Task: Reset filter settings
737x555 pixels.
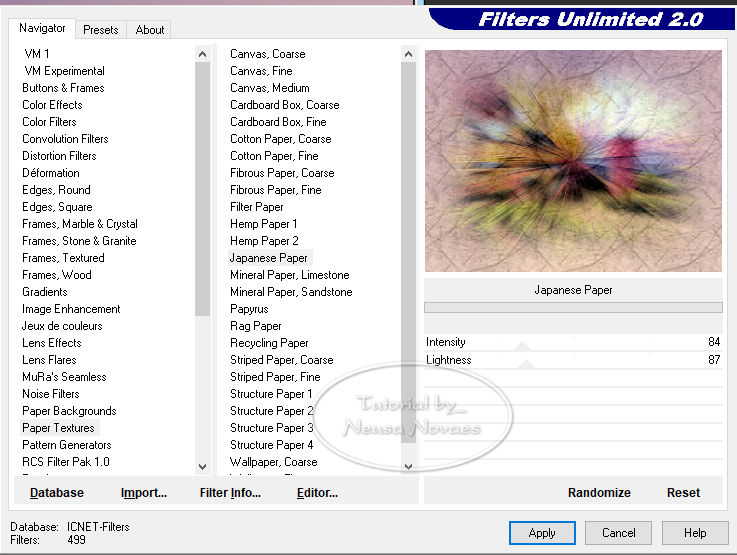Action: coord(683,492)
